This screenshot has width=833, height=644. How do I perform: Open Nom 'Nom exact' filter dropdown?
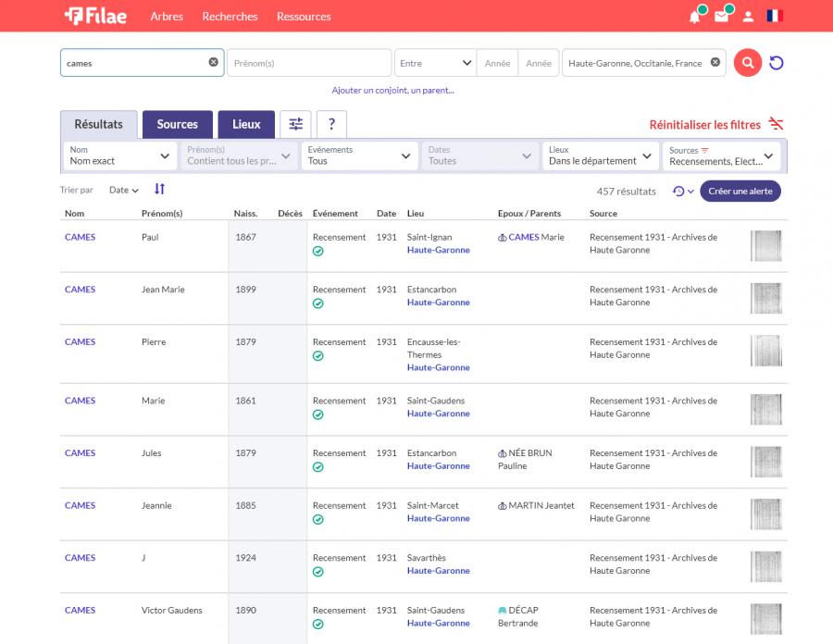120,155
